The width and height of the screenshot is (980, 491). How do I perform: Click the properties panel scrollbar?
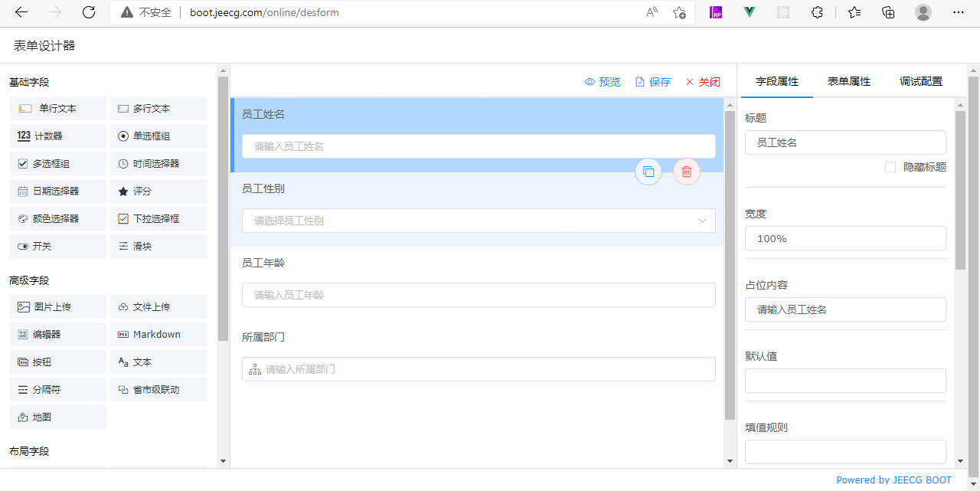coord(961,190)
